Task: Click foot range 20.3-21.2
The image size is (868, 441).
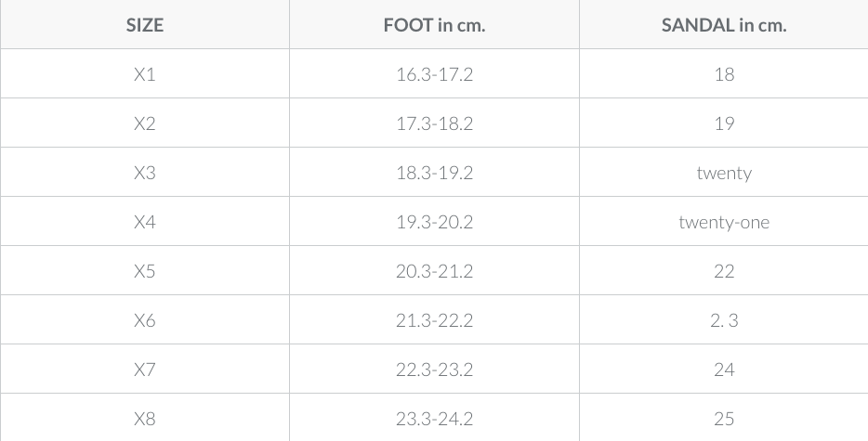Action: tap(434, 270)
